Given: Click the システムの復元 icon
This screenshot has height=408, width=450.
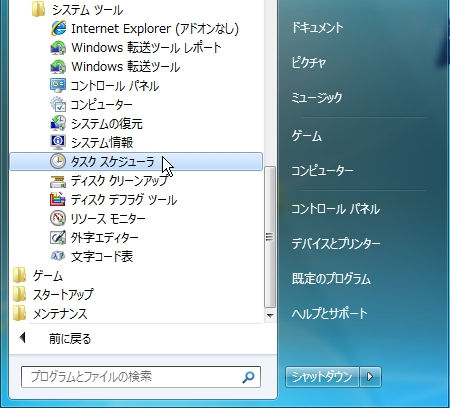Looking at the screenshot, I should [x=58, y=124].
